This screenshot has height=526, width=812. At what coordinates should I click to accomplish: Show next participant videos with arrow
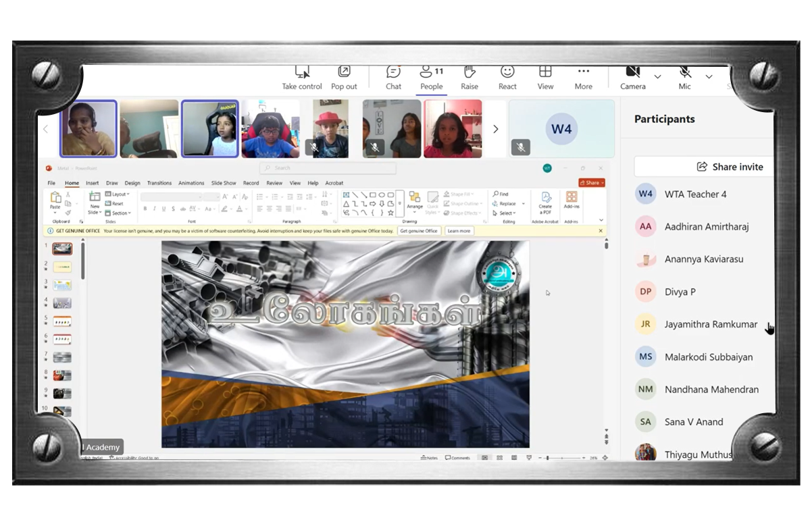coord(496,129)
